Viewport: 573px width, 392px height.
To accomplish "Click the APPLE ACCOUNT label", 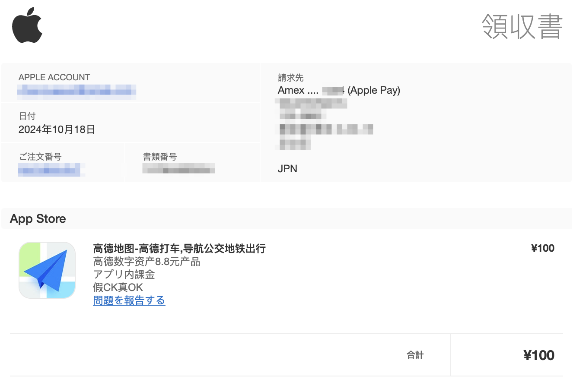I will [54, 77].
